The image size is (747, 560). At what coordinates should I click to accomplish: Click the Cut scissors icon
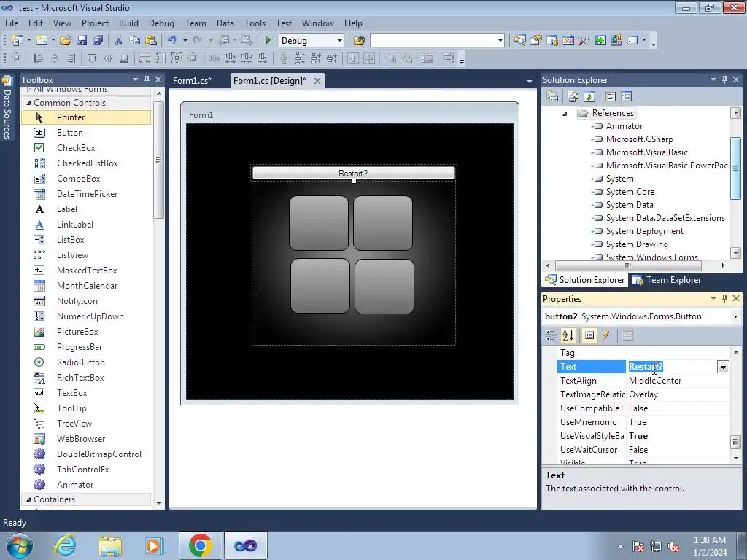pyautogui.click(x=118, y=41)
